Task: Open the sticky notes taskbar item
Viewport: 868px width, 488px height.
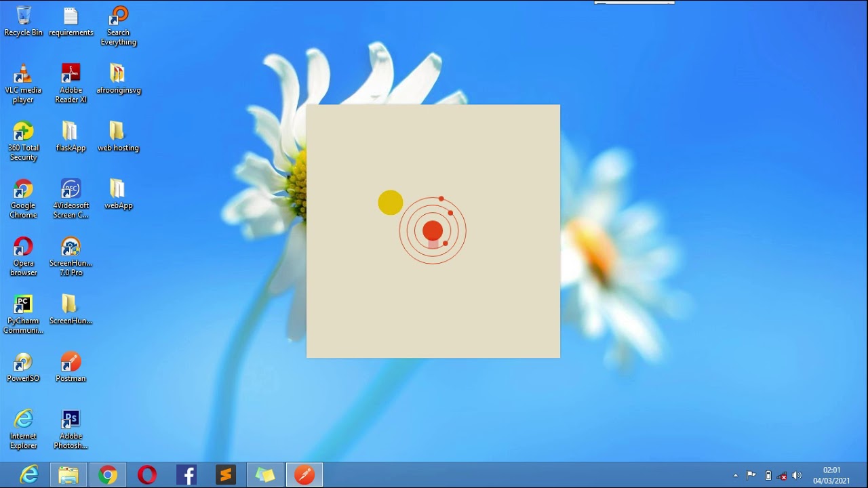Action: [x=265, y=475]
